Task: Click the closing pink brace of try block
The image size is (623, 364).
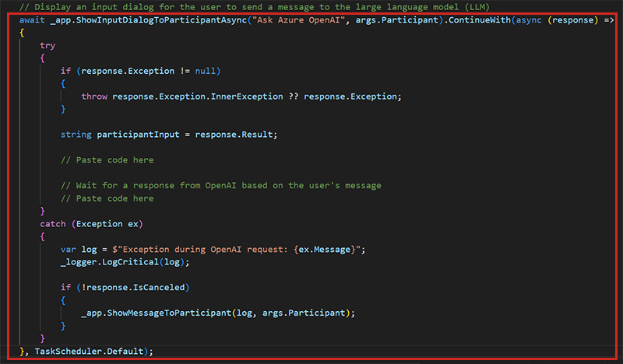Action: 43,211
